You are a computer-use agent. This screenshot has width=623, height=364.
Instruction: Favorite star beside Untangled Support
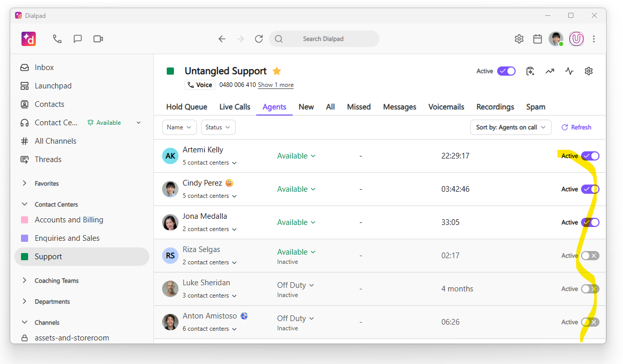pyautogui.click(x=277, y=71)
